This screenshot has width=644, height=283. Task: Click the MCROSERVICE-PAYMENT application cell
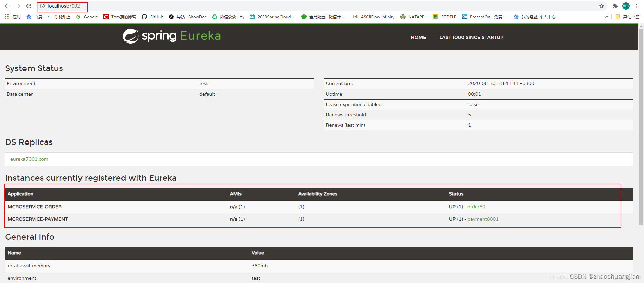tap(38, 219)
